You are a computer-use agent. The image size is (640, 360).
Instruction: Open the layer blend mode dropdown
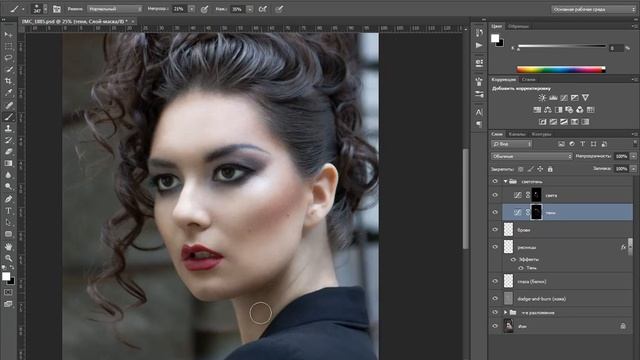[x=531, y=156]
